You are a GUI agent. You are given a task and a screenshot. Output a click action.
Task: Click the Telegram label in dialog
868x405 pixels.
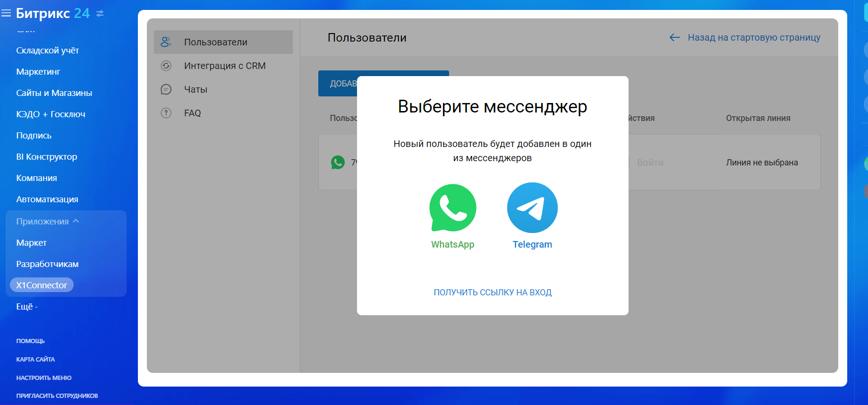click(x=532, y=244)
